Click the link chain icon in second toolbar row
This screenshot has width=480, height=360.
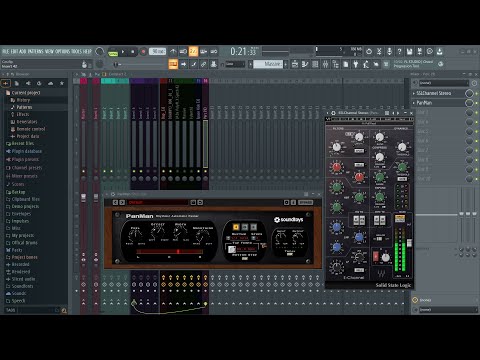(x=203, y=64)
